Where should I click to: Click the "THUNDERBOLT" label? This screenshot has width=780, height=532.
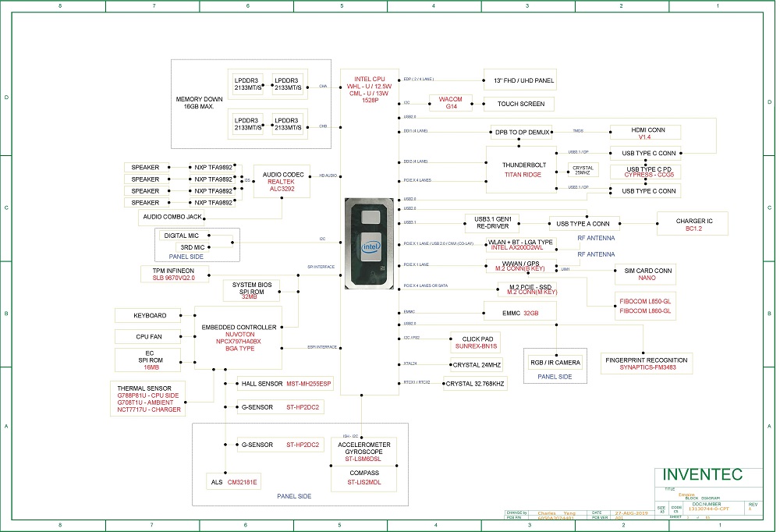(524, 165)
